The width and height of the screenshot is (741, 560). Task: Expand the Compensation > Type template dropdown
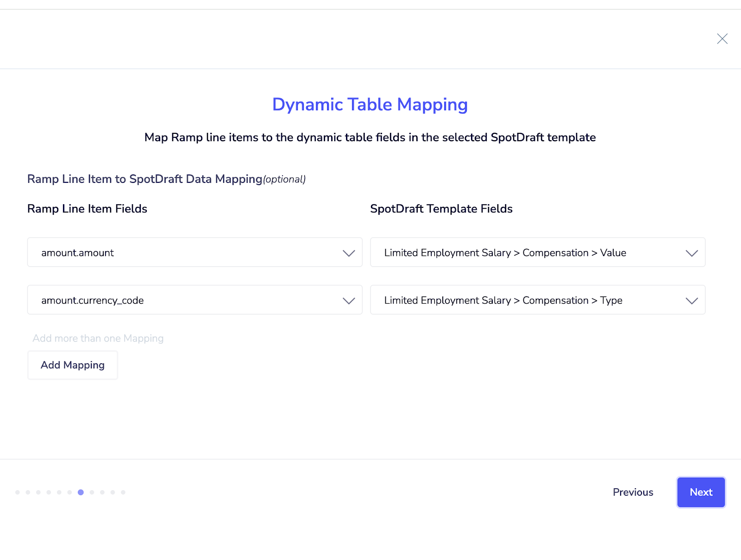(x=537, y=300)
